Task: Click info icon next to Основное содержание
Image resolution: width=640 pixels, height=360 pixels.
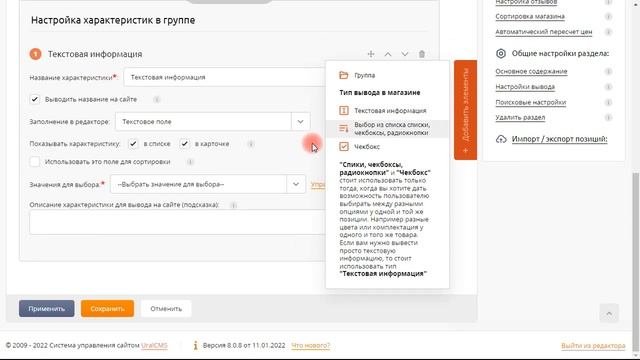Action: [x=608, y=71]
